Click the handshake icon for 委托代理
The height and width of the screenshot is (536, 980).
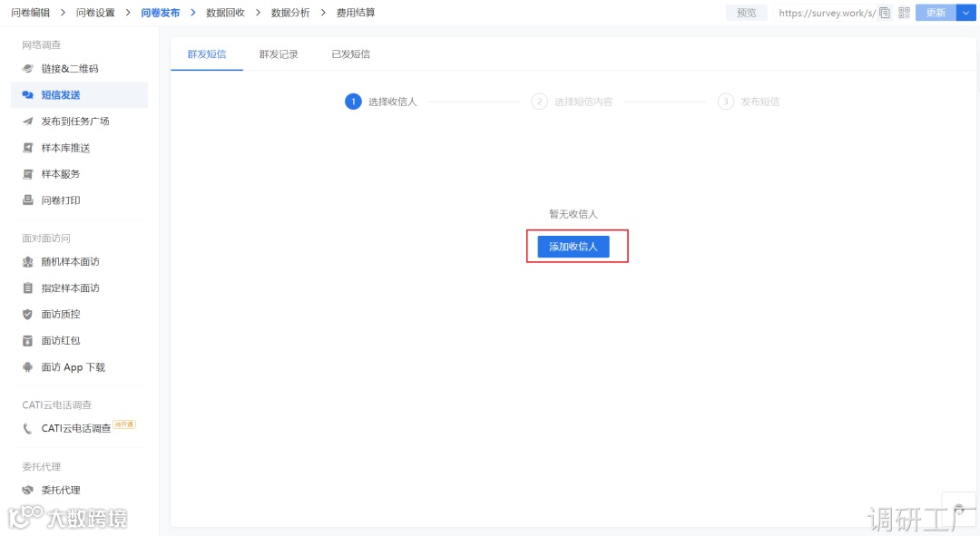click(27, 491)
